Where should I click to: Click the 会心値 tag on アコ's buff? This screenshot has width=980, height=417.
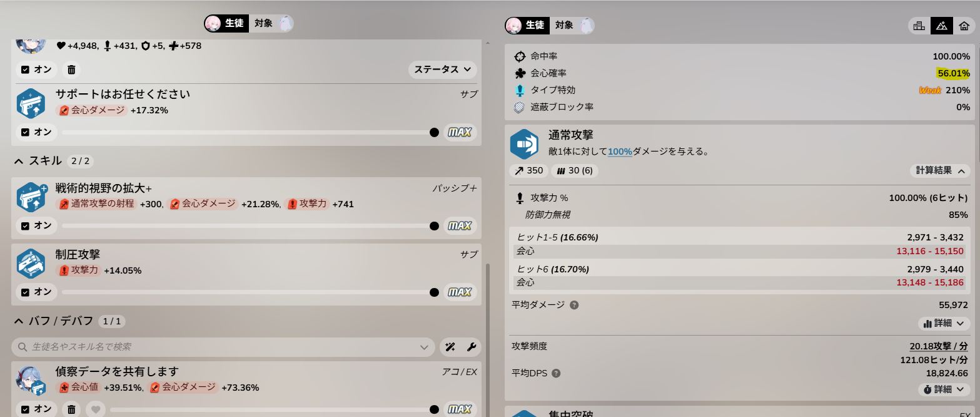pyautogui.click(x=78, y=388)
